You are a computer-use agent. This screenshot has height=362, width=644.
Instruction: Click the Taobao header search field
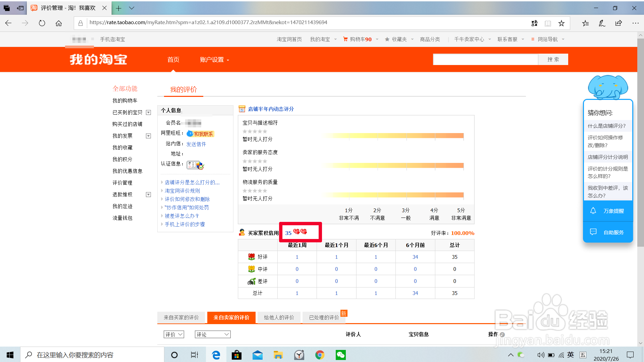tap(485, 59)
